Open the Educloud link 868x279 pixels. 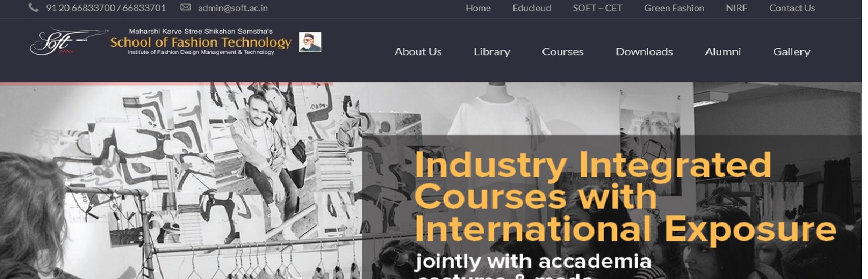[531, 8]
